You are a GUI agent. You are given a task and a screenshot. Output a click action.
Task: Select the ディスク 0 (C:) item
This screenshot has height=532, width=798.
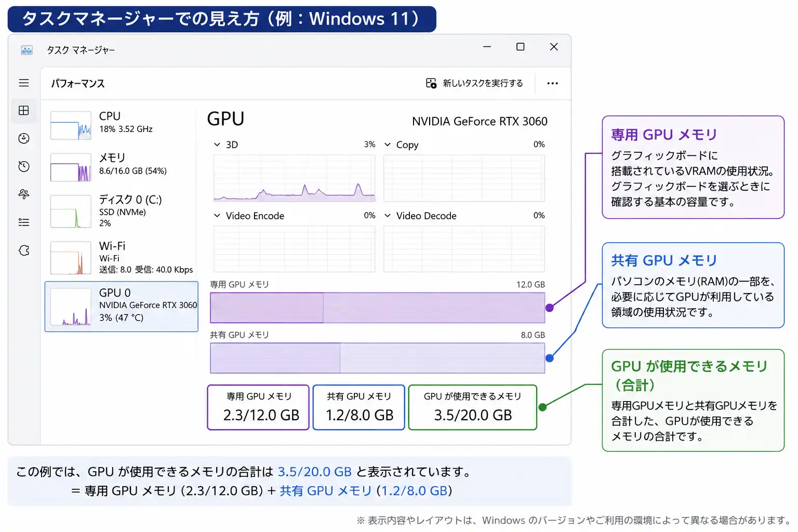pos(121,211)
